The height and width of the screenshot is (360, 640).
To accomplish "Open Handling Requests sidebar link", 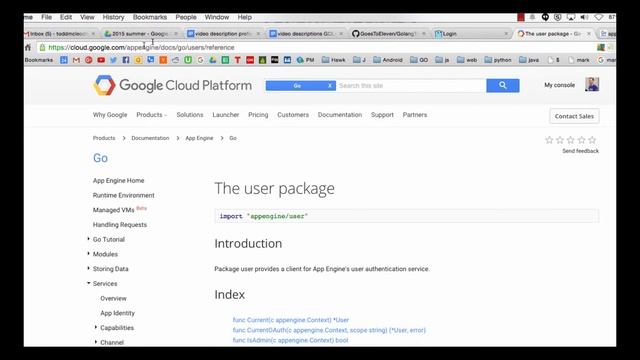I will [120, 224].
